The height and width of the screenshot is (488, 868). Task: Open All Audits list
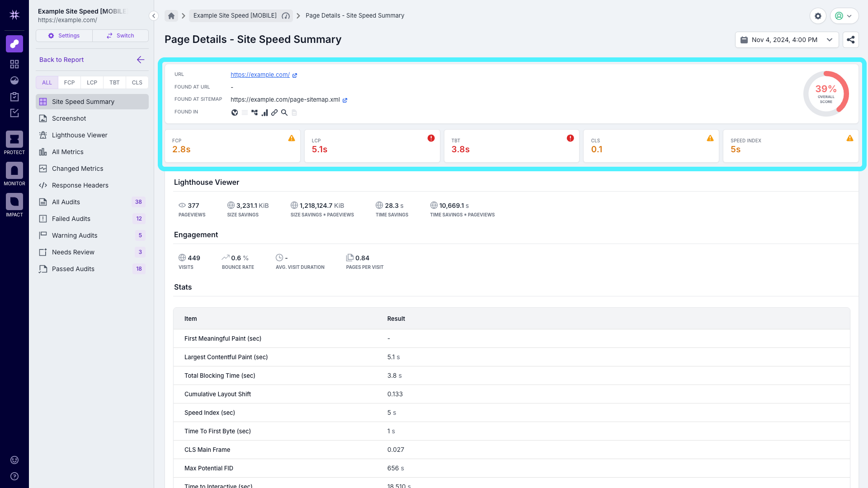click(x=92, y=202)
